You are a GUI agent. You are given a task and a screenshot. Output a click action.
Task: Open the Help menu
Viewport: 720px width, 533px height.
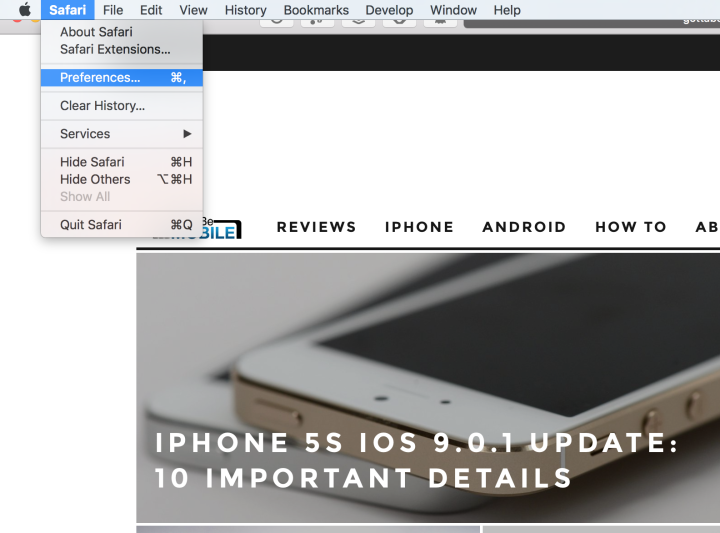507,10
